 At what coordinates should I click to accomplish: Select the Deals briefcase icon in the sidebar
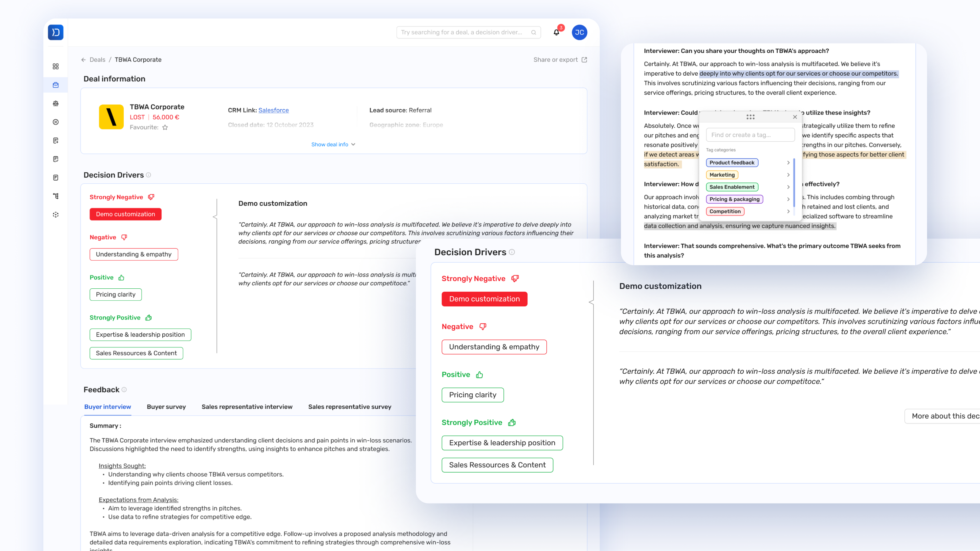pos(55,85)
